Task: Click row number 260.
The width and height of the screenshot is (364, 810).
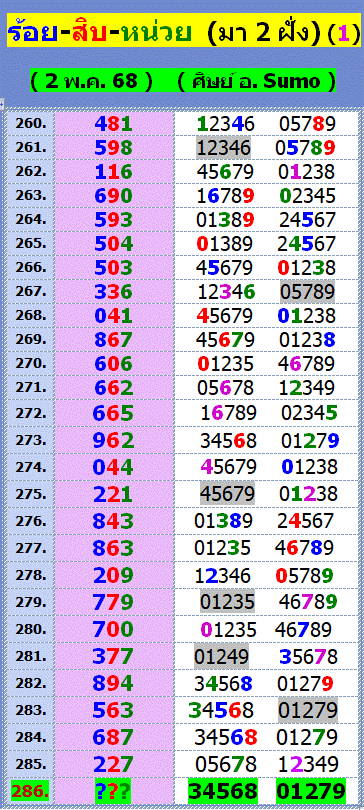Action: click(30, 123)
